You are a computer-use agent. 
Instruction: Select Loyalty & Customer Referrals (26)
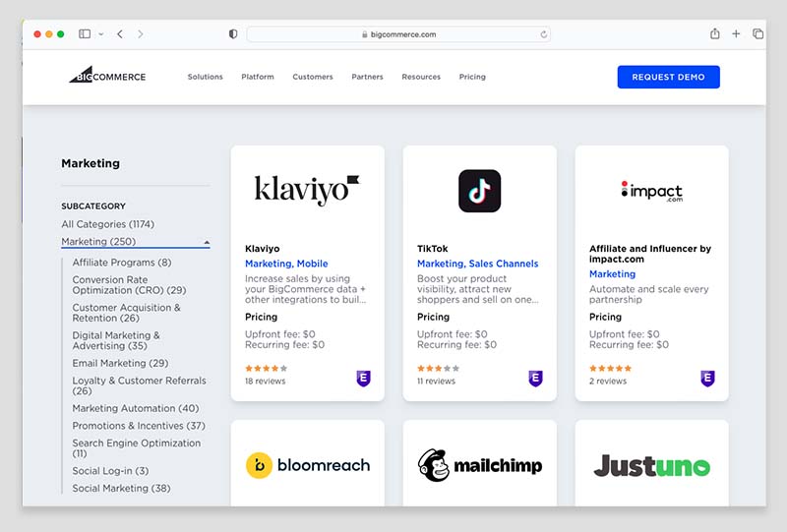(139, 385)
